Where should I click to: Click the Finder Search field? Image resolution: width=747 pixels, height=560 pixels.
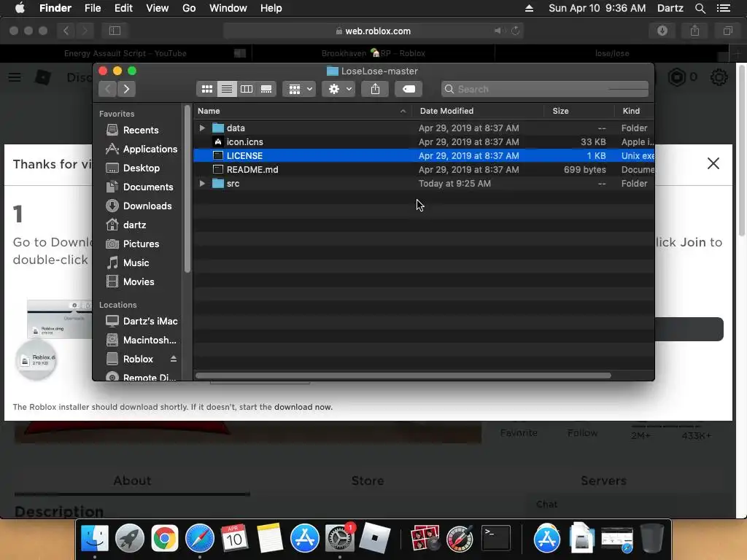click(545, 89)
